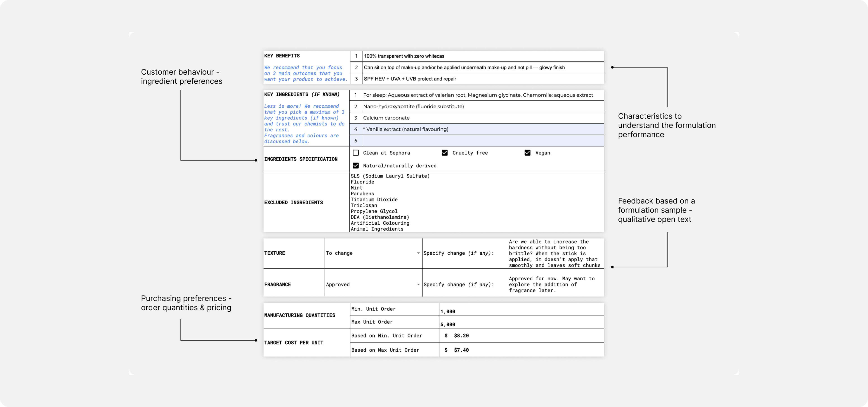Viewport: 868px width, 407px height.
Task: Open the Fragrance 'Approved' dropdown arrow
Action: click(x=418, y=284)
